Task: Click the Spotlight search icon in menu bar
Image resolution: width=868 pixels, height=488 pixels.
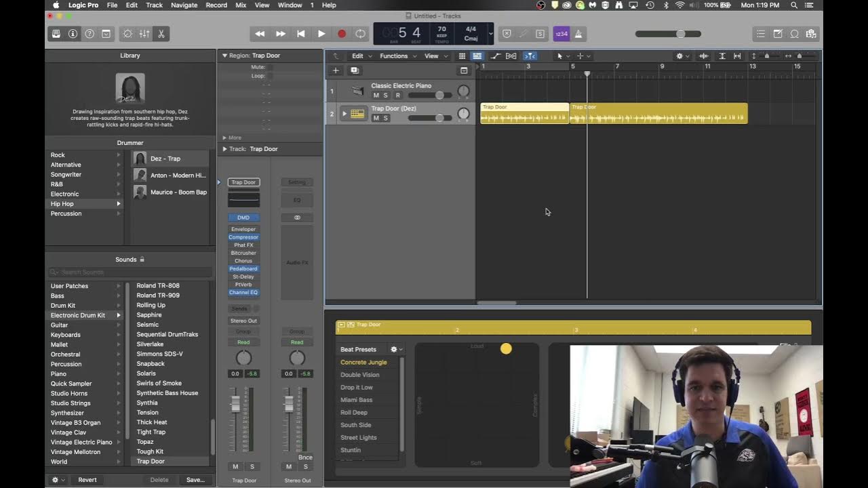Action: click(x=794, y=5)
